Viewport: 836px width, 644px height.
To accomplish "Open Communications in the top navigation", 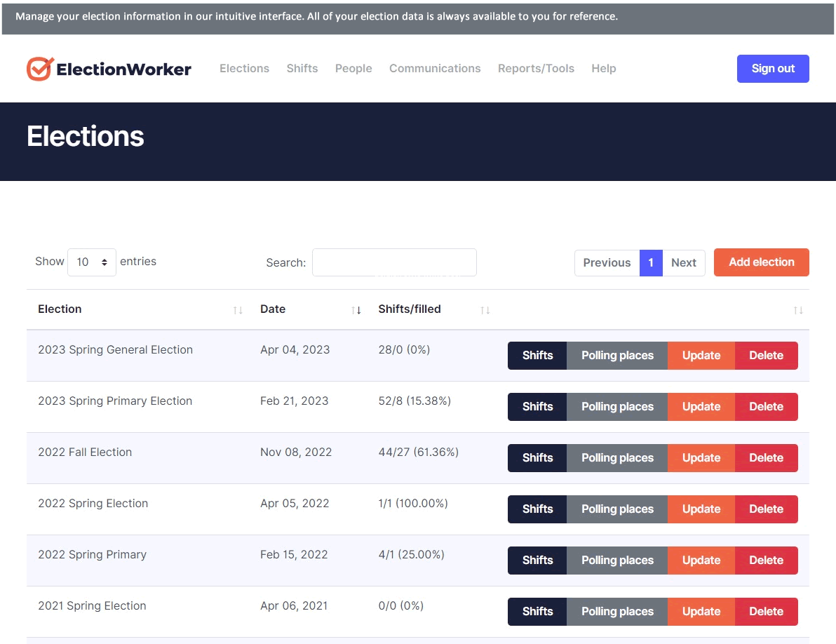I will tap(435, 69).
